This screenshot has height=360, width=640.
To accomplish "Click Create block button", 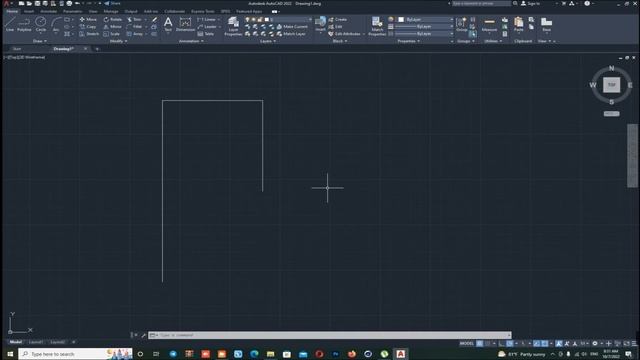I will tap(338, 19).
